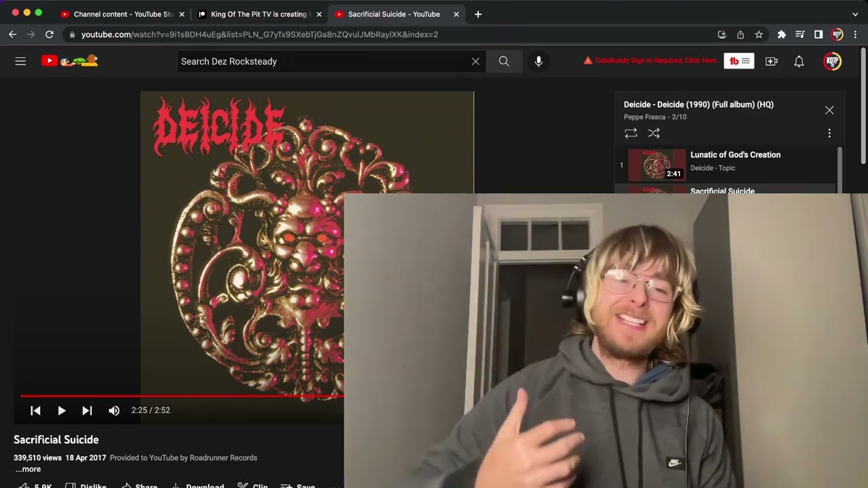868x488 pixels.
Task: Click TubeBuddy Sign-in Required warning
Action: (650, 61)
